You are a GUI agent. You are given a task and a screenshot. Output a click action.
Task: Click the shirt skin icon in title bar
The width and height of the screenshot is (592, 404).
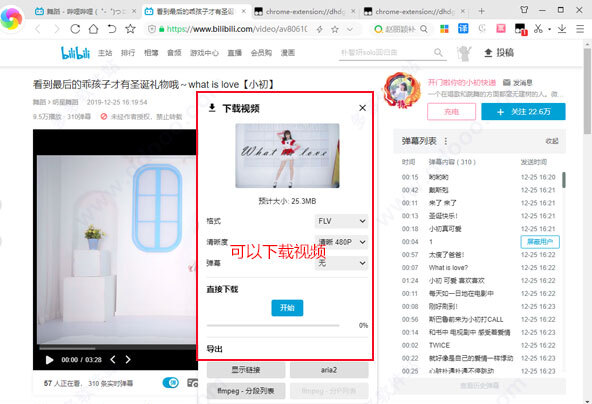524,10
